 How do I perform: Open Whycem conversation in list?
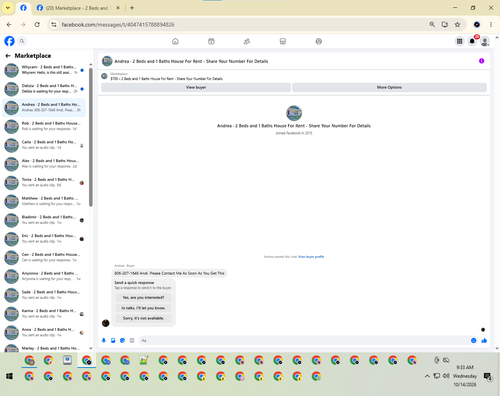[x=44, y=70]
